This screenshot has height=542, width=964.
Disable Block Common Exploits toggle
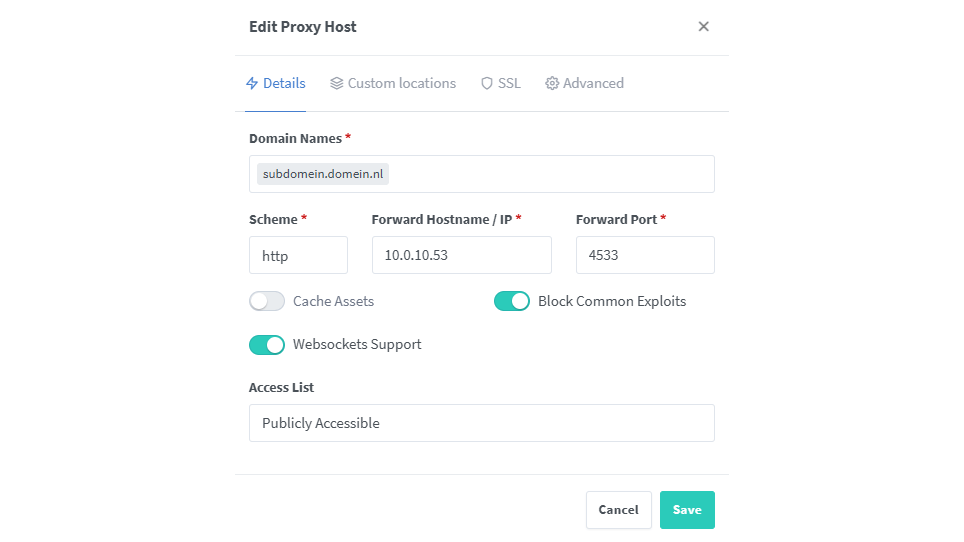511,301
